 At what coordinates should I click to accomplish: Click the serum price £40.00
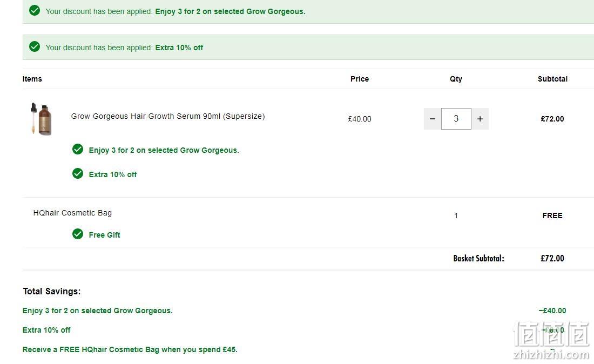click(360, 119)
